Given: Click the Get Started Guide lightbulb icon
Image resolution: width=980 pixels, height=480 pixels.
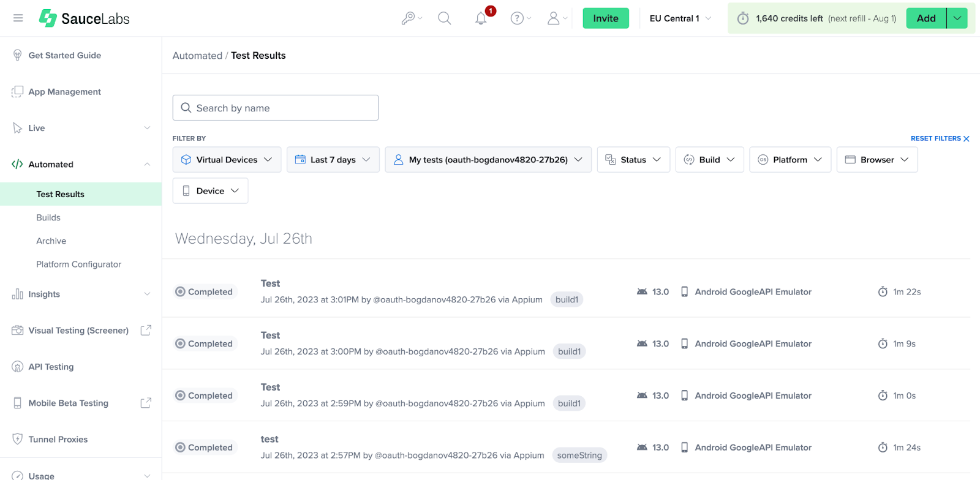Looking at the screenshot, I should (x=18, y=55).
